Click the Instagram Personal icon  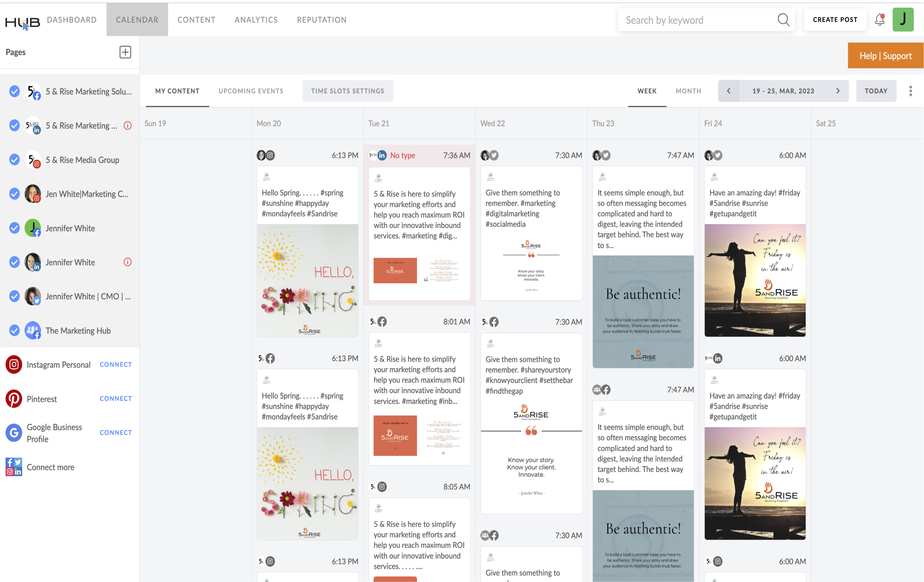[x=14, y=364]
